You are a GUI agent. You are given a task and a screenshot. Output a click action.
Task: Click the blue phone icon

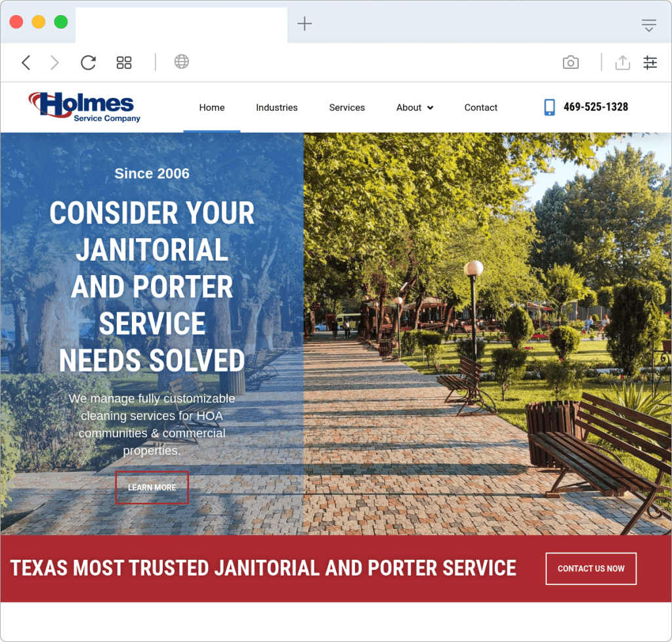click(549, 107)
